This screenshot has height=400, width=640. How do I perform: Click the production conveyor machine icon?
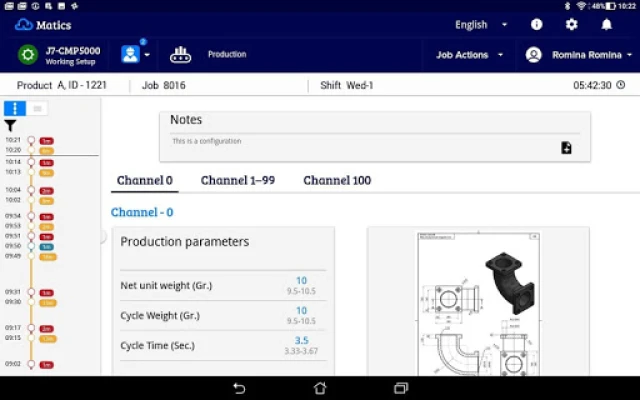click(x=180, y=55)
